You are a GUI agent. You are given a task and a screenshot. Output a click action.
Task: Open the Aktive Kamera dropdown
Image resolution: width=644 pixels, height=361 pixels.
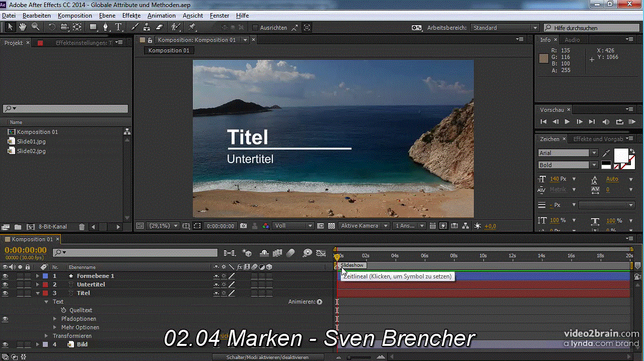point(364,226)
